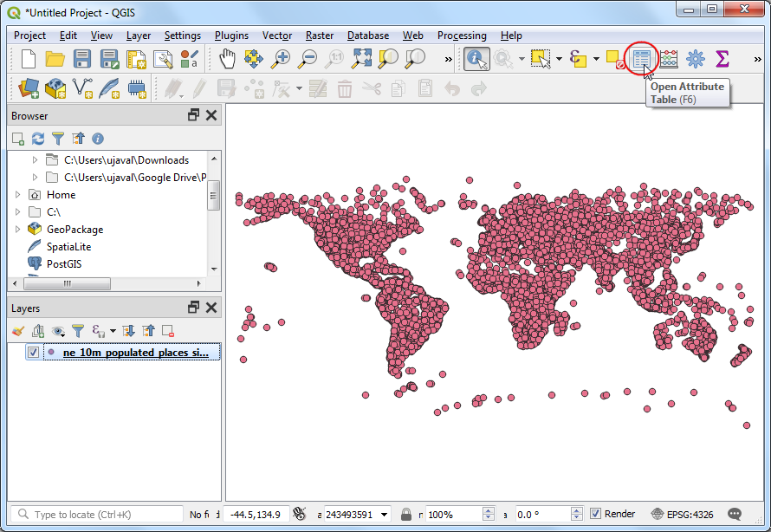
Task: Open the Processing menu
Action: (x=461, y=36)
